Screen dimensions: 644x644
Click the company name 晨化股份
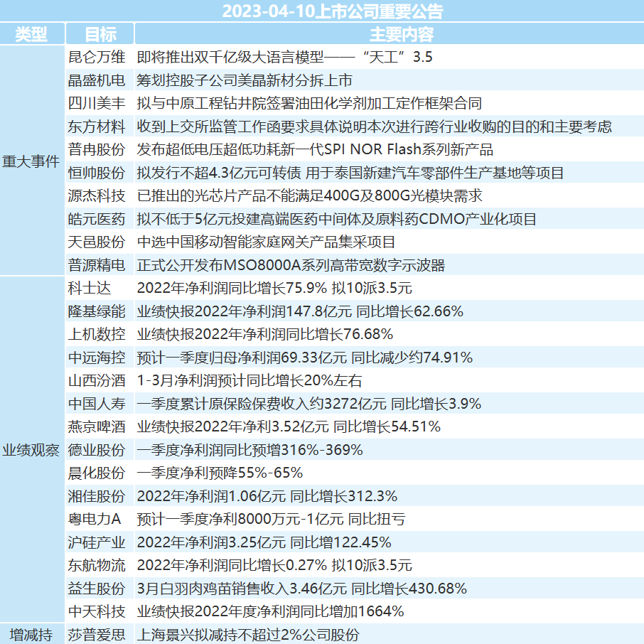(x=97, y=473)
